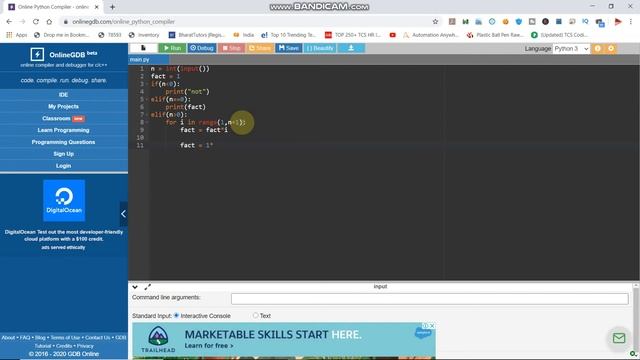Viewport: 640px width, 360px height.
Task: Close the Trailhead ad with X
Action: (x=432, y=326)
